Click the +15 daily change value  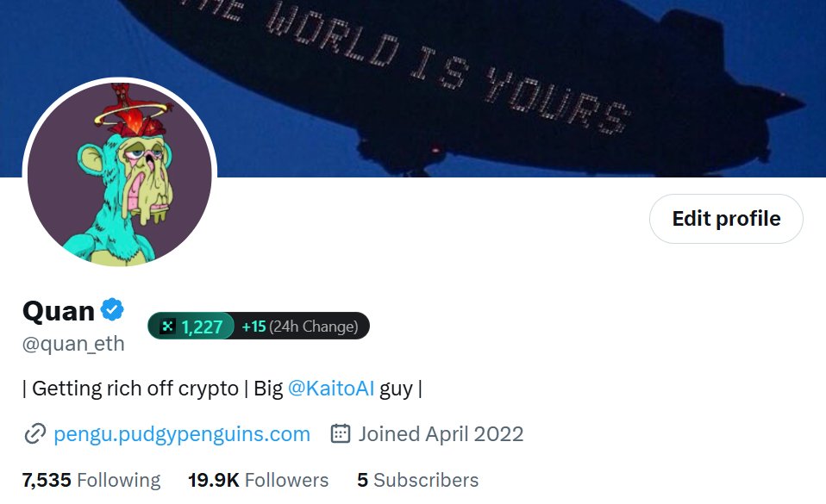click(253, 327)
